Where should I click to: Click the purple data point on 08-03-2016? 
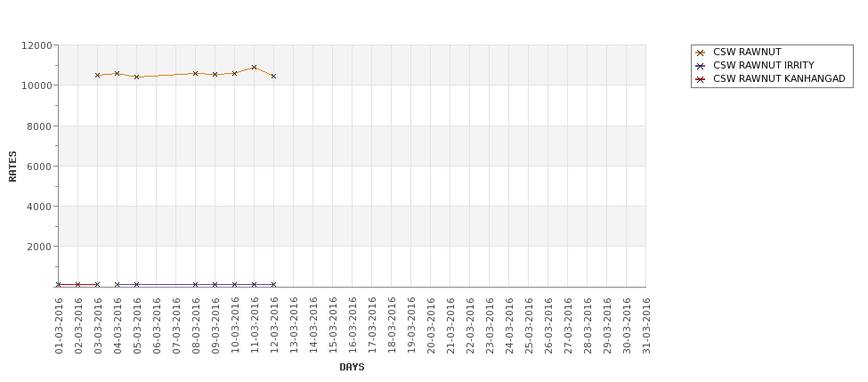pos(195,285)
